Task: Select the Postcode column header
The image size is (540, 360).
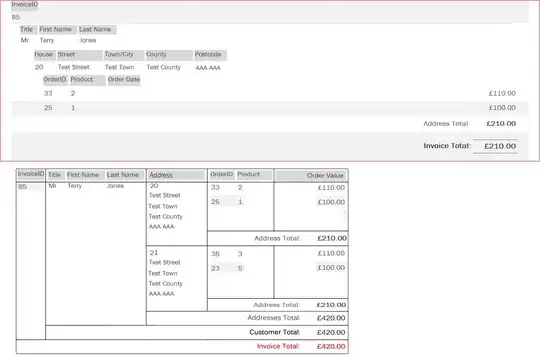Action: click(210, 55)
